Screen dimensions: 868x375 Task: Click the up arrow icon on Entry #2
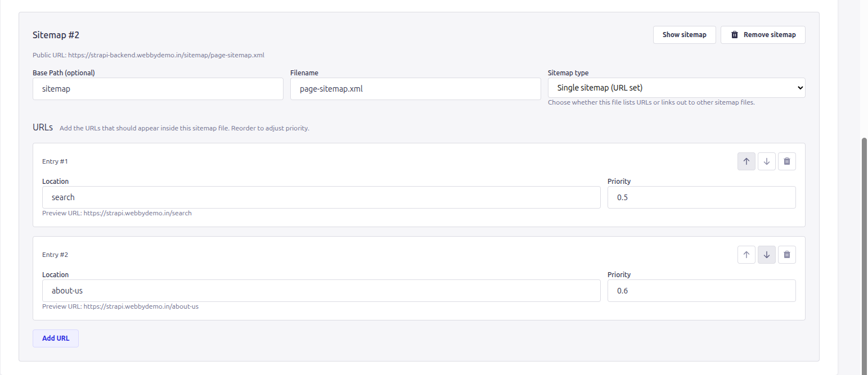tap(746, 254)
